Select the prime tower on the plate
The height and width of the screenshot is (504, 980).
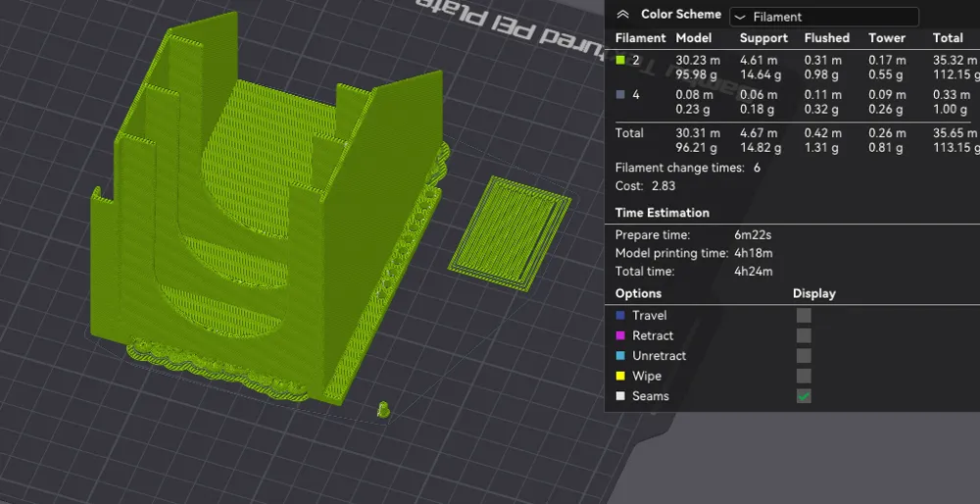click(x=510, y=234)
